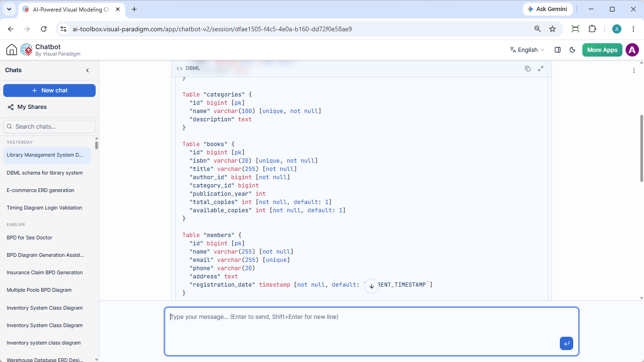Open the three-dot menu beside the chat
The width and height of the screenshot is (644, 362).
[634, 70]
